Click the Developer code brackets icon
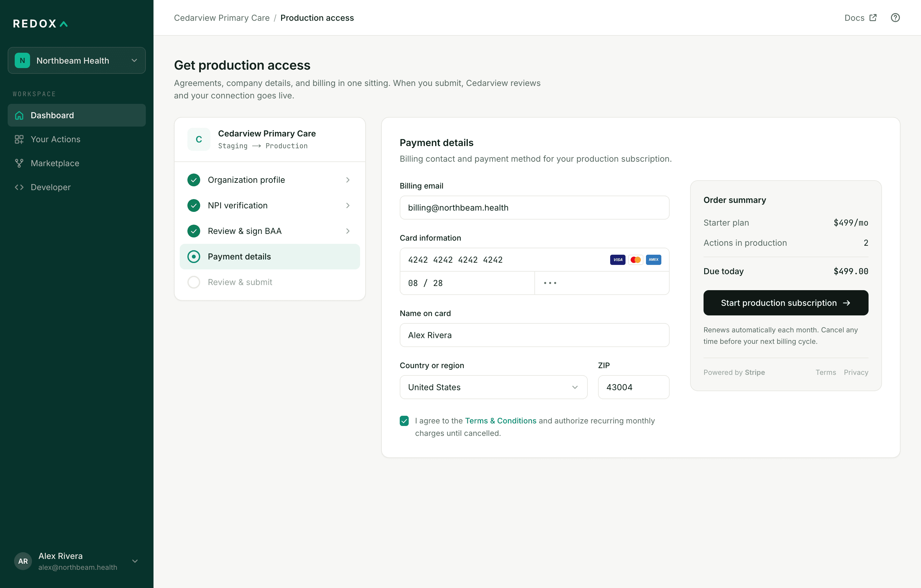 (x=19, y=187)
